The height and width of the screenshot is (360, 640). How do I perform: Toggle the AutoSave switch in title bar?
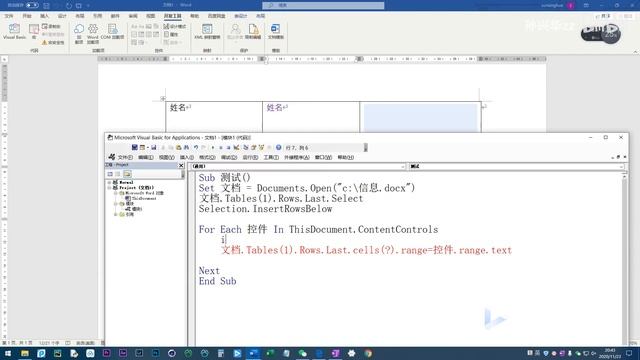click(32, 5)
